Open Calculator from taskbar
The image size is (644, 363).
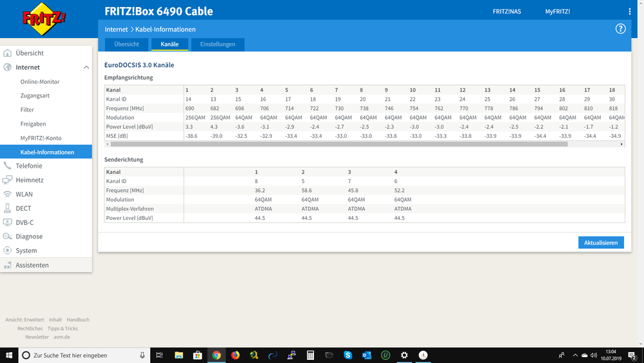(311, 355)
